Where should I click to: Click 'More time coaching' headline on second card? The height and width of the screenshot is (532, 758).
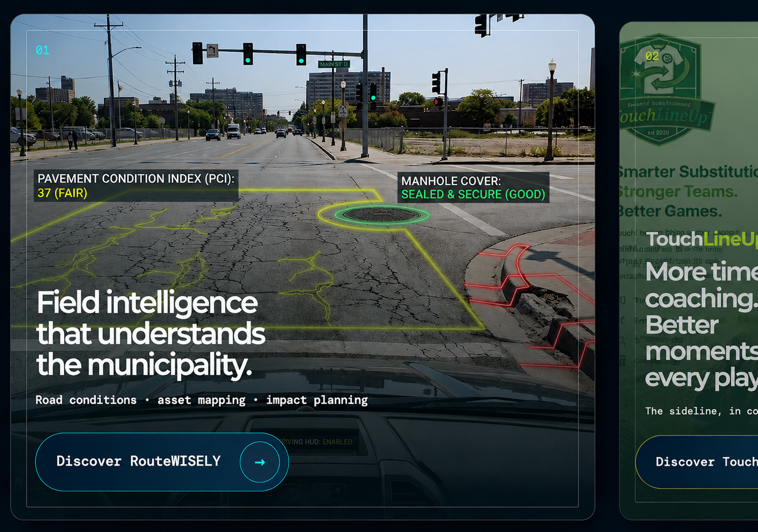701,324
